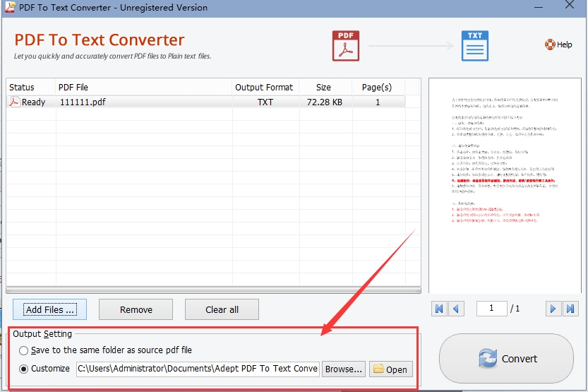This screenshot has height=392, width=588.
Task: Click the PDF icon beside Ready status
Action: 14,102
